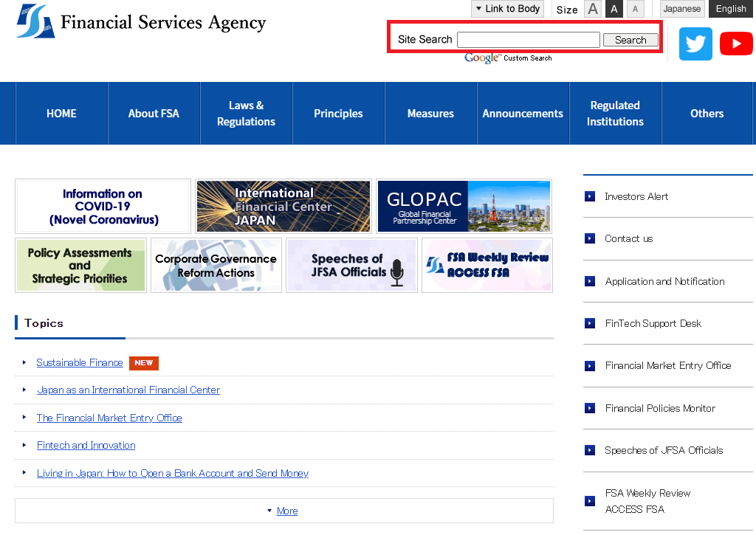
Task: Switch the site language to English
Action: pyautogui.click(x=731, y=9)
